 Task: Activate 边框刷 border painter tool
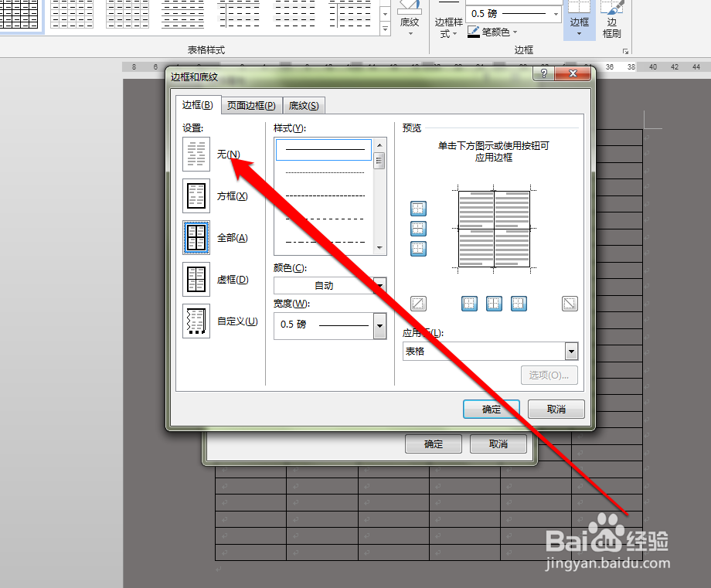click(x=612, y=19)
